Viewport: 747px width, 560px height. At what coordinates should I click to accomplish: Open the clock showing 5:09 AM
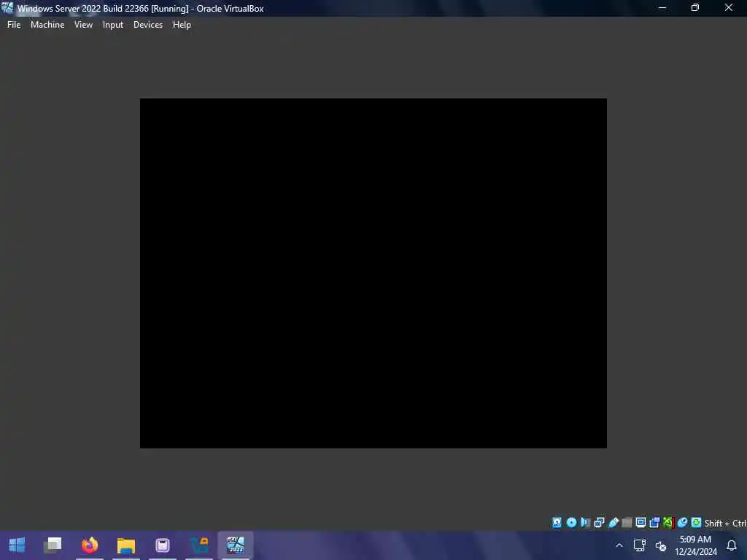click(x=695, y=545)
